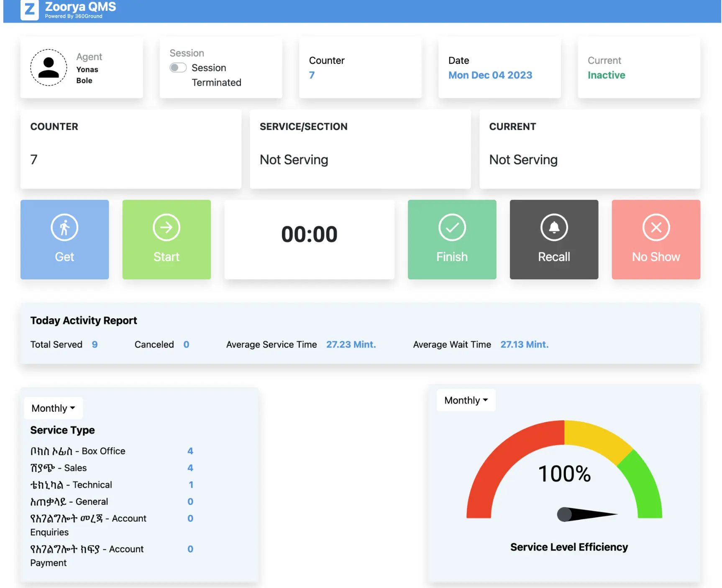Click the No Show X icon

[655, 228]
